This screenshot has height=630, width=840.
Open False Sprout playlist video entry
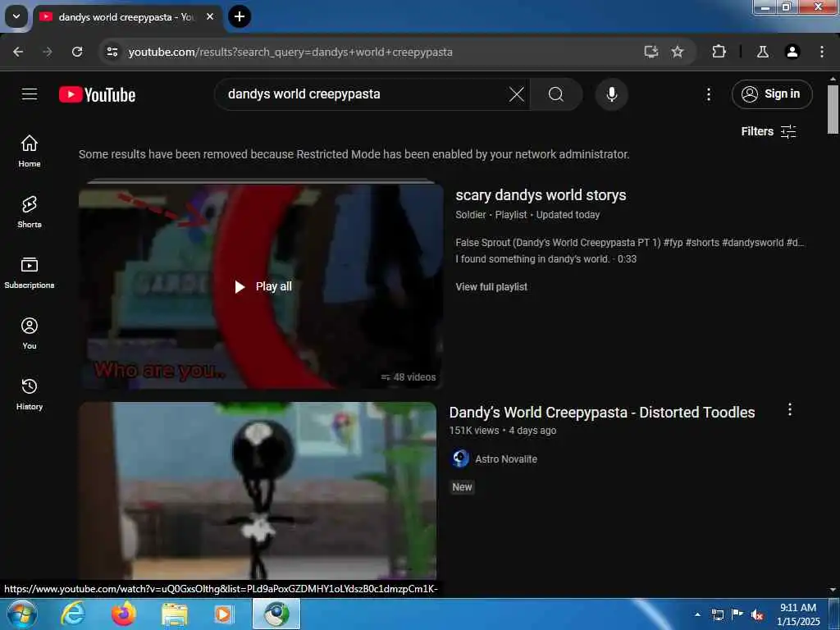[x=630, y=243]
